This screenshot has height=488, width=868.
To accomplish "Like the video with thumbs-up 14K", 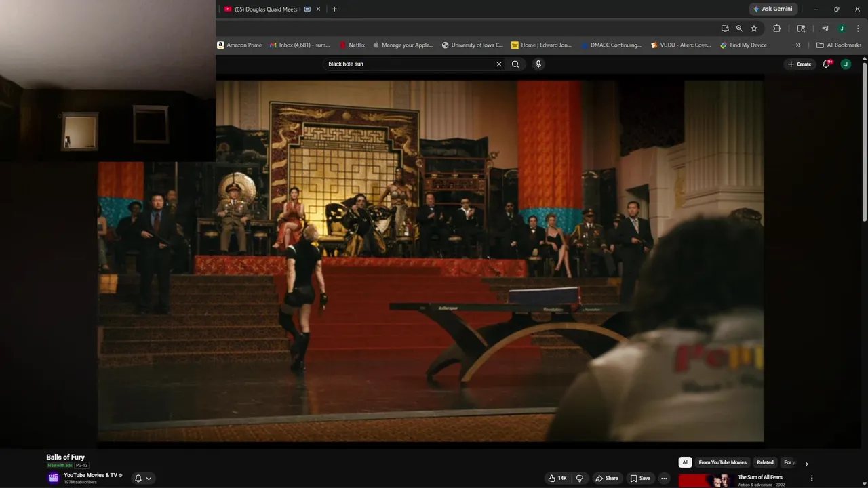I will tap(557, 479).
